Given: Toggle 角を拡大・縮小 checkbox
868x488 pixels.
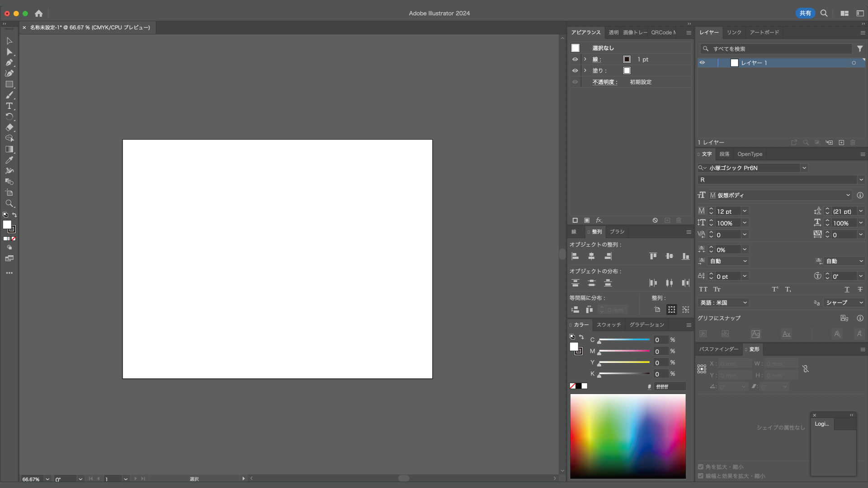Looking at the screenshot, I should 701,467.
